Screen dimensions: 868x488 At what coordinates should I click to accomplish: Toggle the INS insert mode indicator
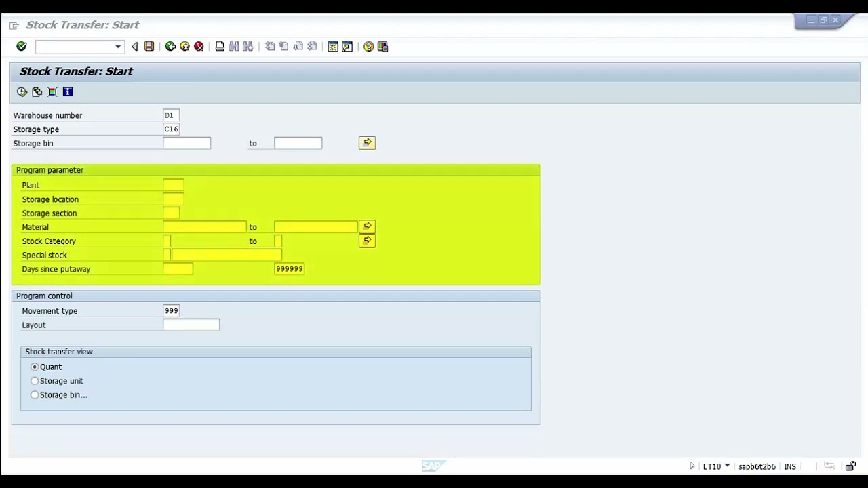(790, 466)
